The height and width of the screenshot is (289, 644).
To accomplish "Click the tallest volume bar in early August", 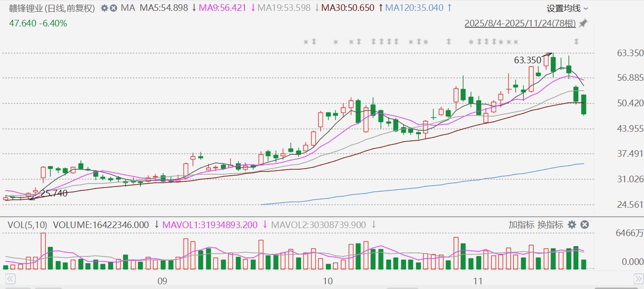I will pos(43,251).
